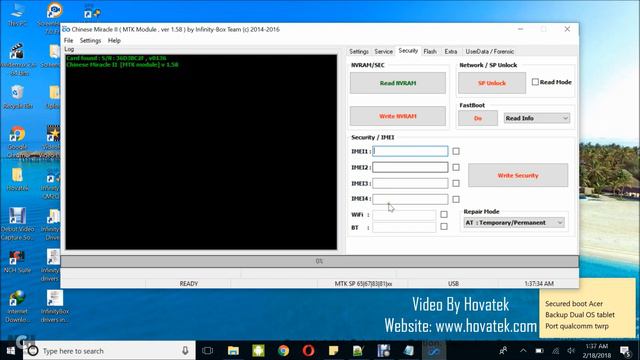This screenshot has width=640, height=360.
Task: Click the IMEI4 input field
Action: tap(410, 199)
